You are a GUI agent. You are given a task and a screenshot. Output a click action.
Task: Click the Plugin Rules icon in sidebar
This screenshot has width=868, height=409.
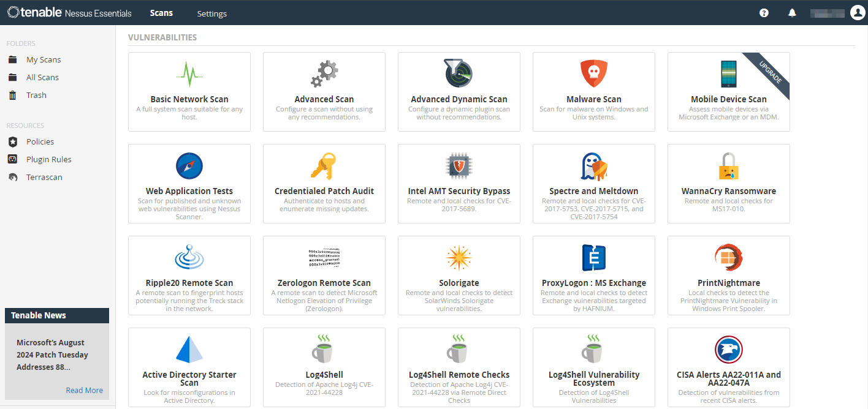13,159
